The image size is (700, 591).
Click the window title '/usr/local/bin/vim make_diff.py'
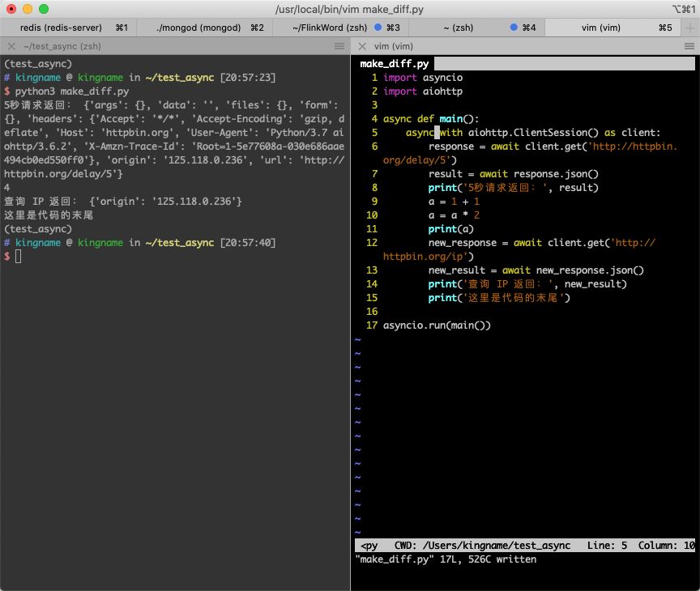pos(349,10)
